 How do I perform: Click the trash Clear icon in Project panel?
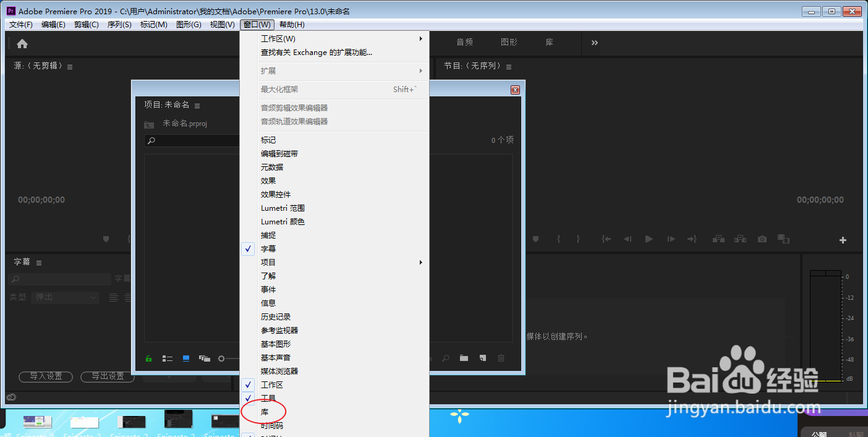coord(501,358)
